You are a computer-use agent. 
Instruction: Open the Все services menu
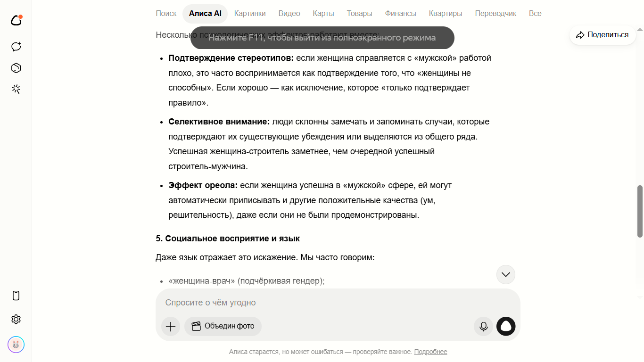tap(535, 14)
